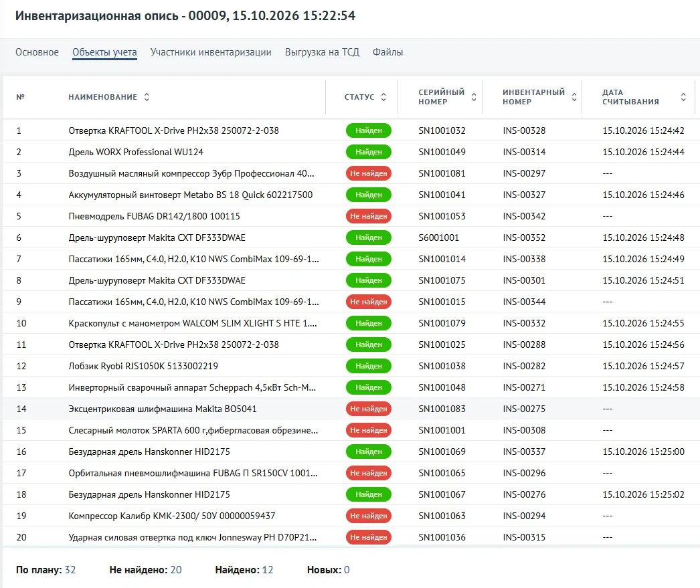Sort by Серийный номер column arrows
This screenshot has width=700, height=588.
point(474,97)
